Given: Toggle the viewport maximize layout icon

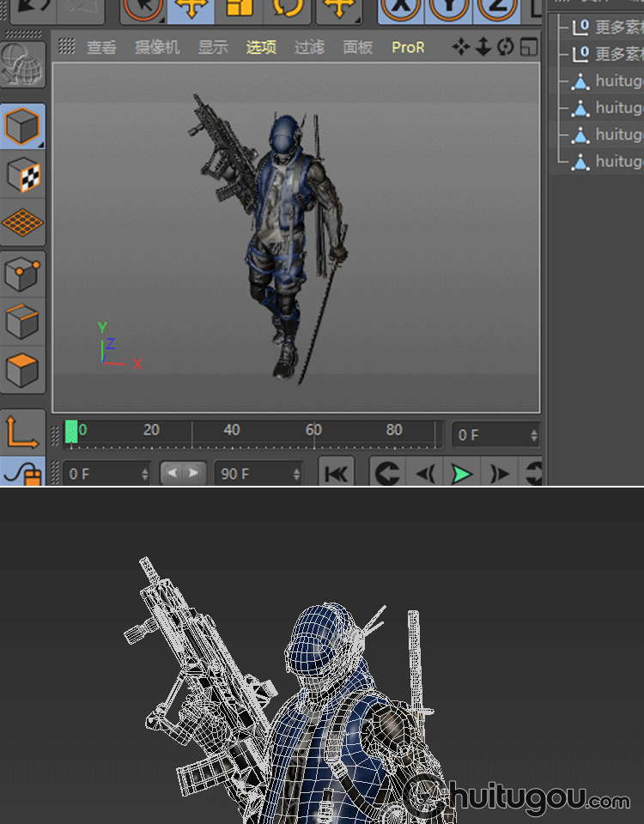Looking at the screenshot, I should (529, 47).
